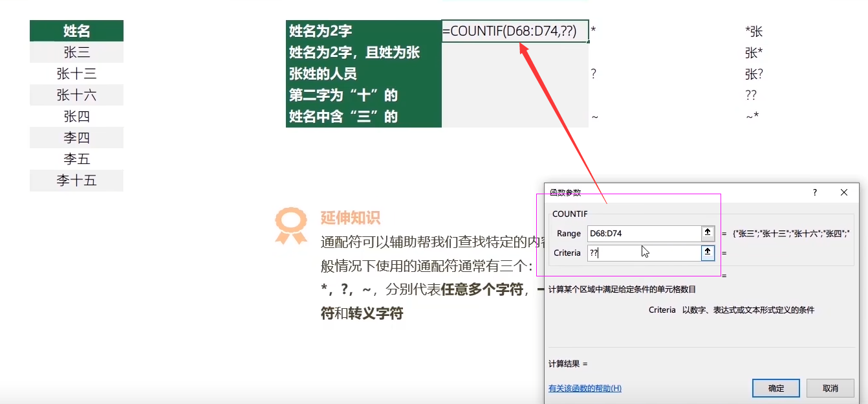This screenshot has width=868, height=404.
Task: Click the Criteria input field
Action: 644,252
